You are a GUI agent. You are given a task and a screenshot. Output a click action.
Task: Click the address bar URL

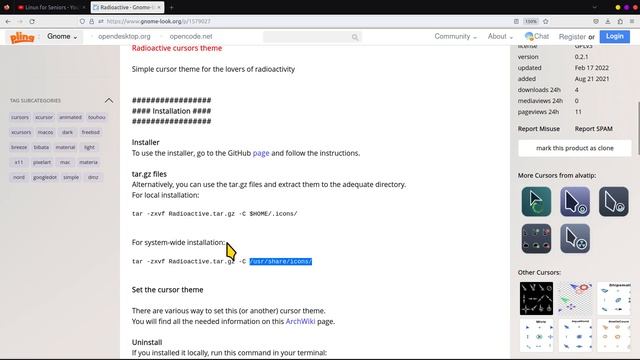pyautogui.click(x=158, y=21)
